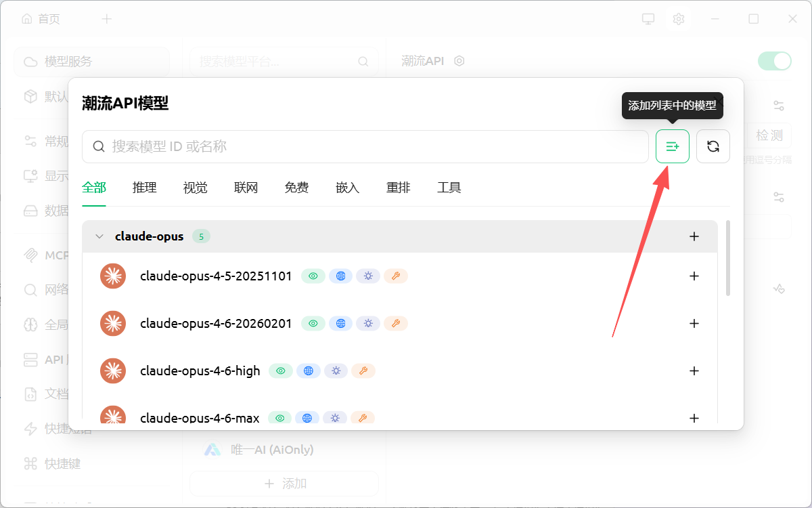Image resolution: width=812 pixels, height=508 pixels.
Task: Click the model list vertical scrollbar
Action: [728, 257]
